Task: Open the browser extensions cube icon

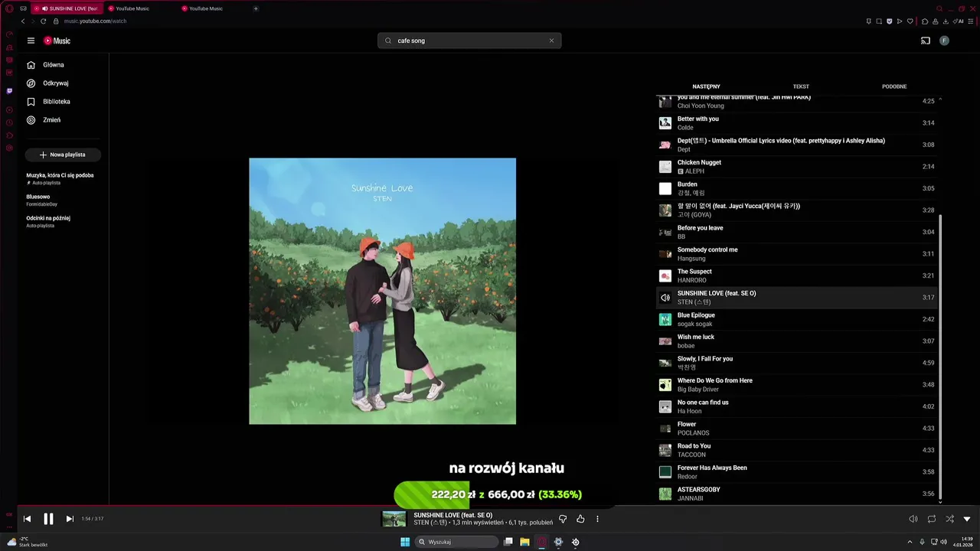Action: tap(925, 21)
